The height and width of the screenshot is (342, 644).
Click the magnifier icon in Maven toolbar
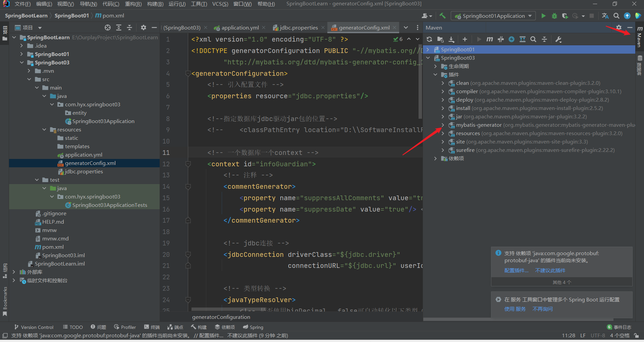[x=533, y=40]
